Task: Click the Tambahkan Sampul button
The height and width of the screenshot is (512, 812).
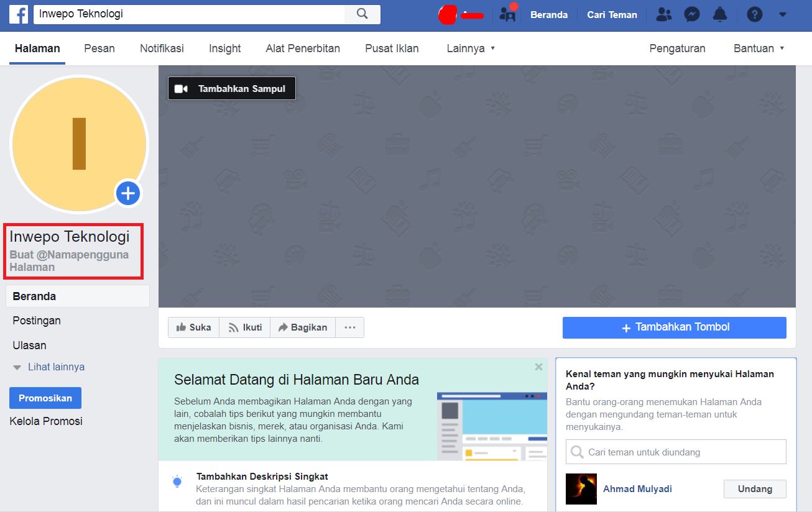Action: [x=232, y=88]
